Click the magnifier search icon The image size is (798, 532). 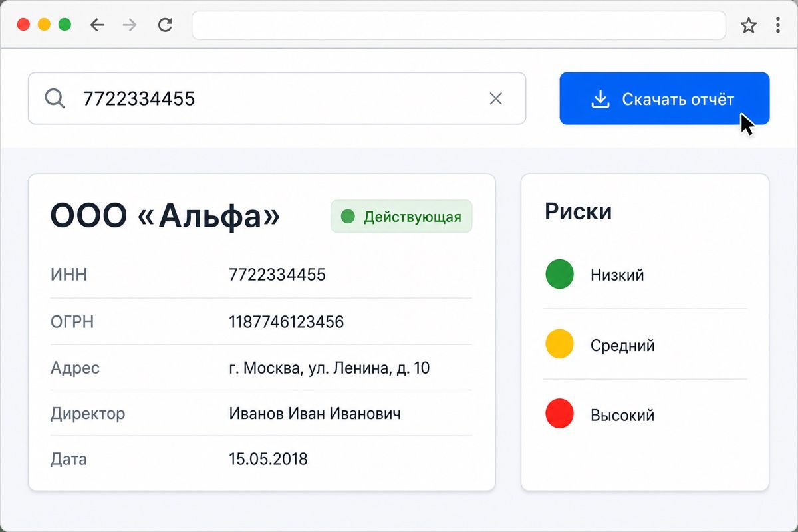[55, 99]
